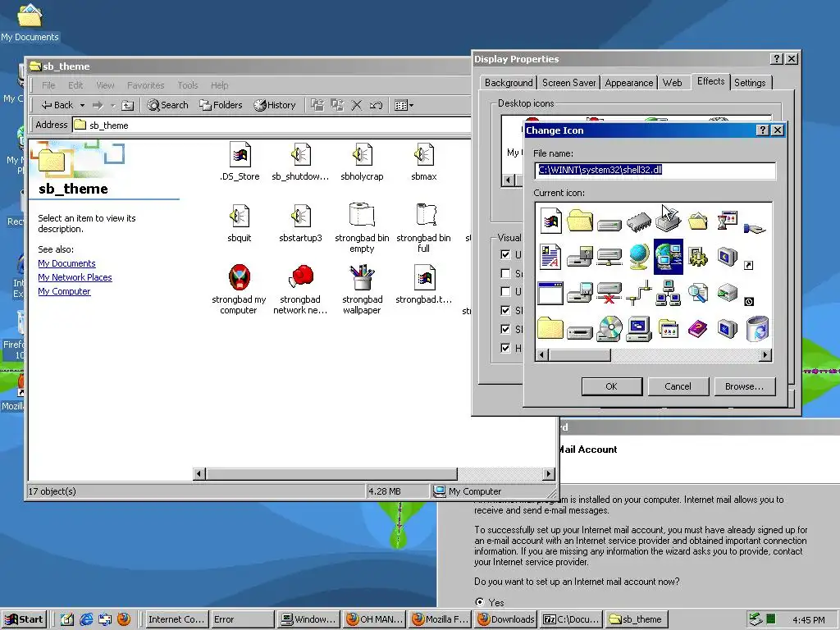
Task: Choose the highlighted globe with computers icon
Action: click(x=668, y=257)
